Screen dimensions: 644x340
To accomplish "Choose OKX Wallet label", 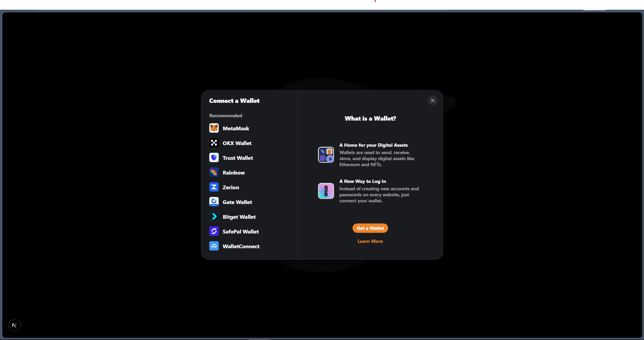I will click(237, 143).
